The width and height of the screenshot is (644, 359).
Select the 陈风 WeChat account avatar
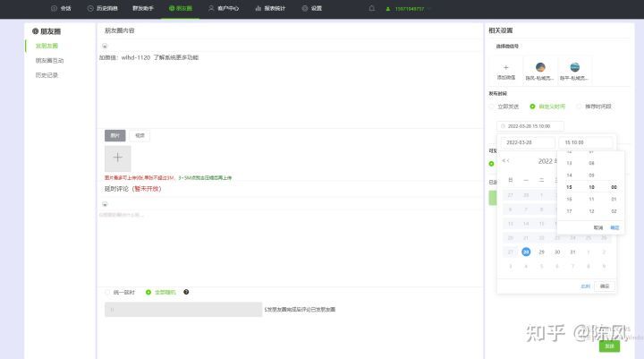[540, 67]
